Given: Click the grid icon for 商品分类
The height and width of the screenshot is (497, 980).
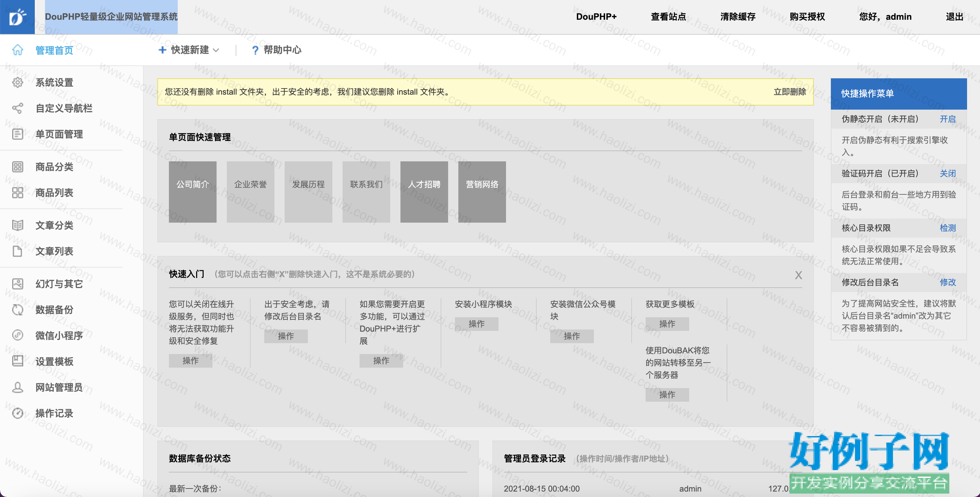Looking at the screenshot, I should (x=17, y=167).
